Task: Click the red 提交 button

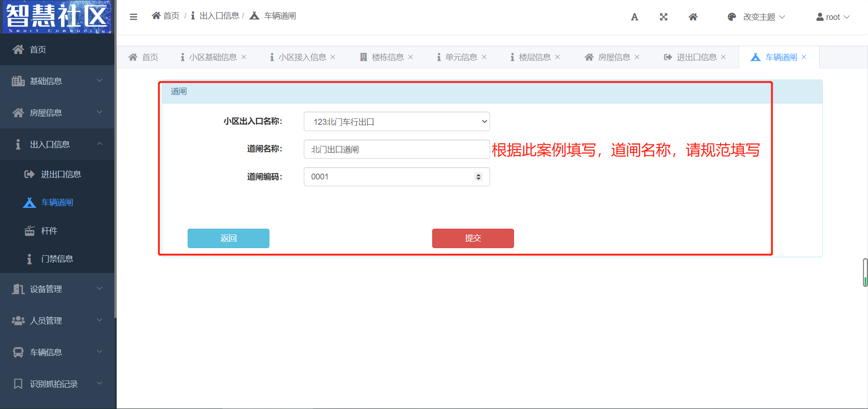Action: (x=472, y=238)
